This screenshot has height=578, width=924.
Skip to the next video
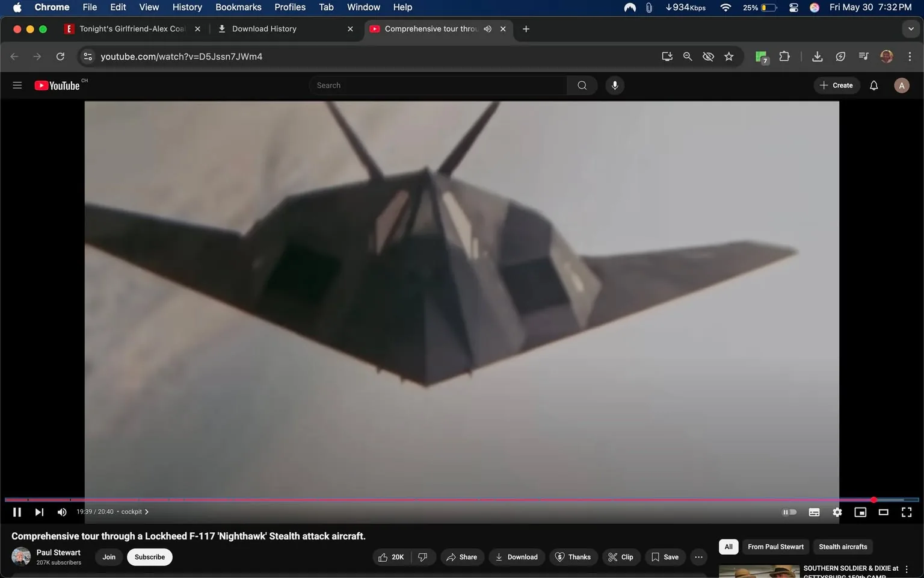[39, 512]
